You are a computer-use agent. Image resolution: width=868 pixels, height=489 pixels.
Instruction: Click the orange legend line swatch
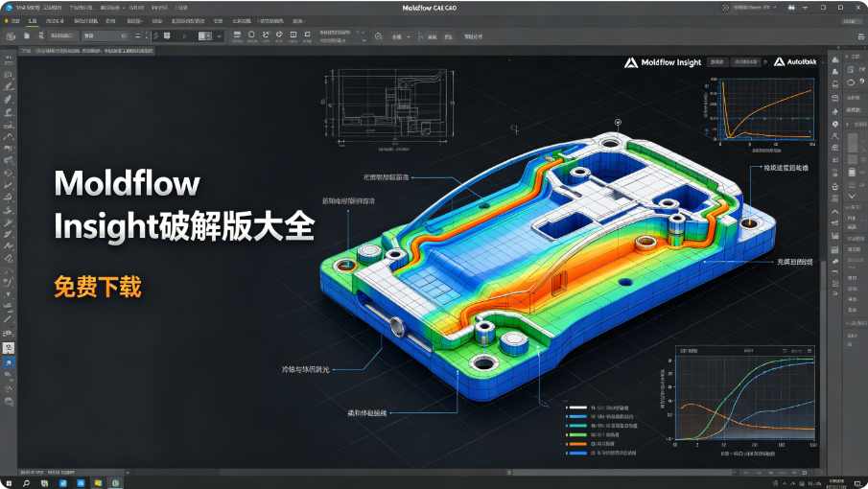coord(578,444)
